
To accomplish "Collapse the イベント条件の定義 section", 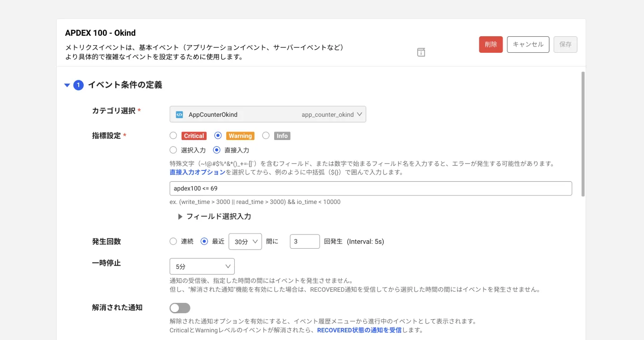I will pos(67,85).
